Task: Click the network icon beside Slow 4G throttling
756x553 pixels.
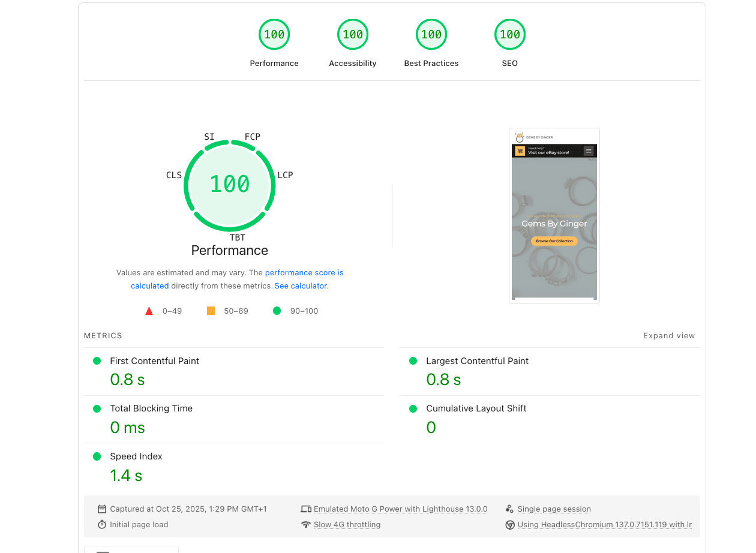Action: [306, 524]
